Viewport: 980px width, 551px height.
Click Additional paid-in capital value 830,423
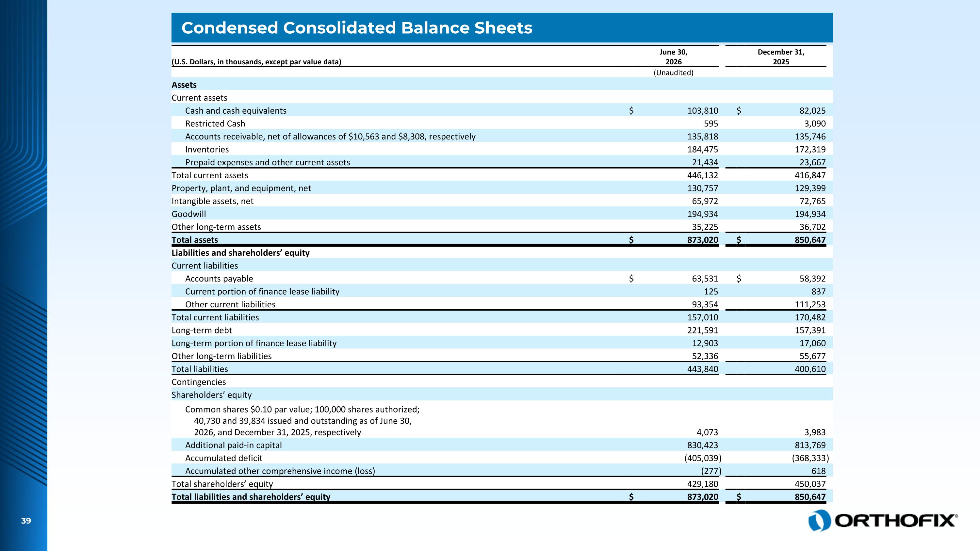point(703,445)
